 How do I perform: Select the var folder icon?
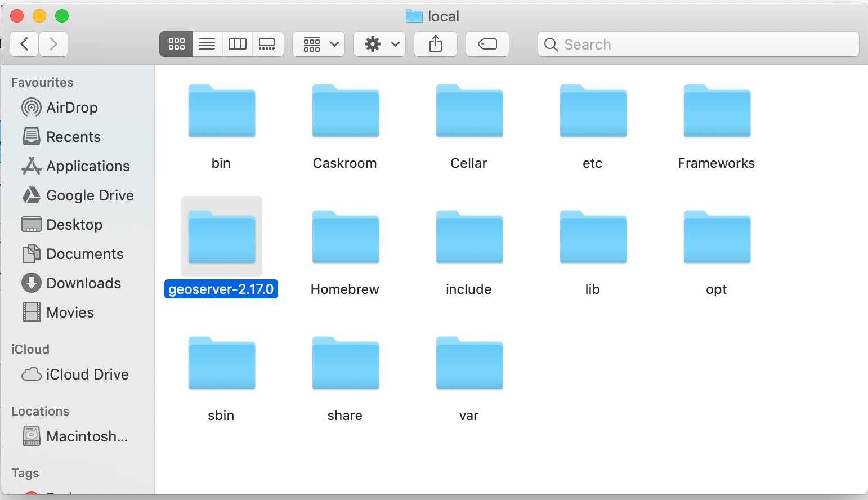pos(469,363)
